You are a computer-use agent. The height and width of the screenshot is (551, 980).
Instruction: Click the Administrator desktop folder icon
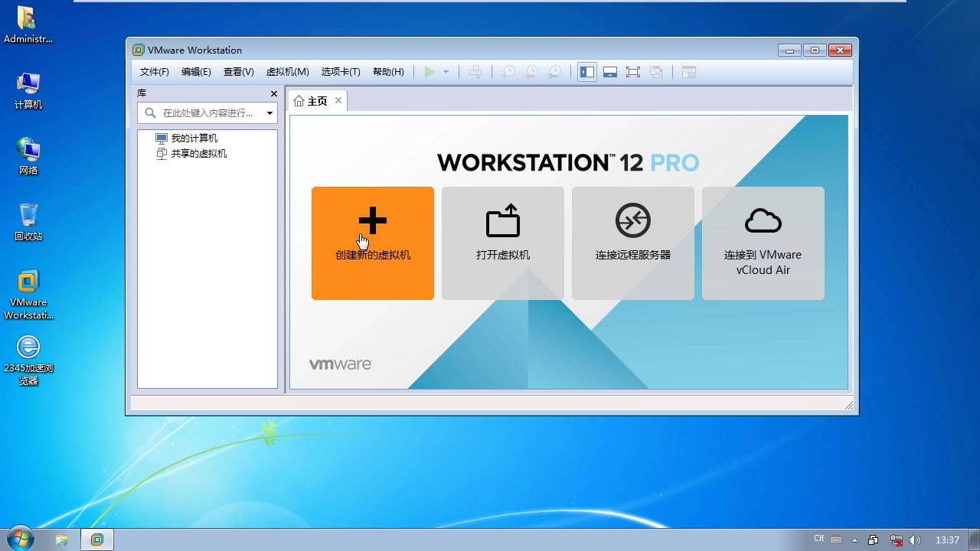(x=28, y=25)
